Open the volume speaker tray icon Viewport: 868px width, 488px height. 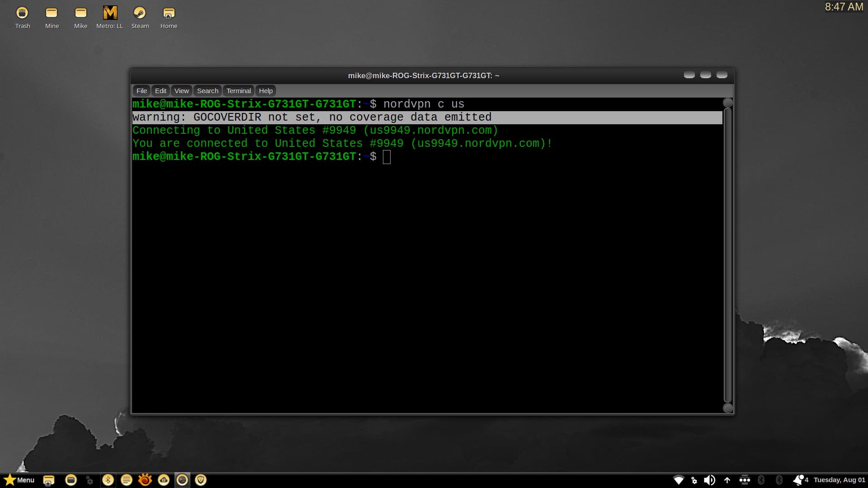click(x=710, y=480)
